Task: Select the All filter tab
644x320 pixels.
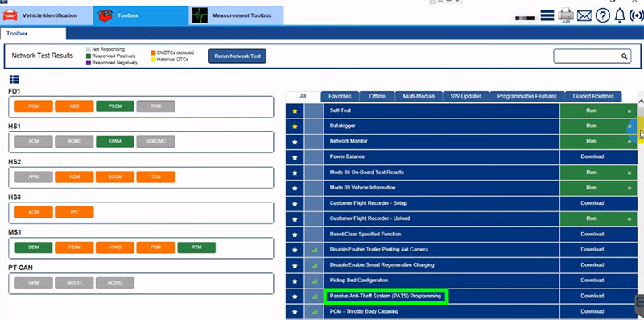Action: click(303, 96)
